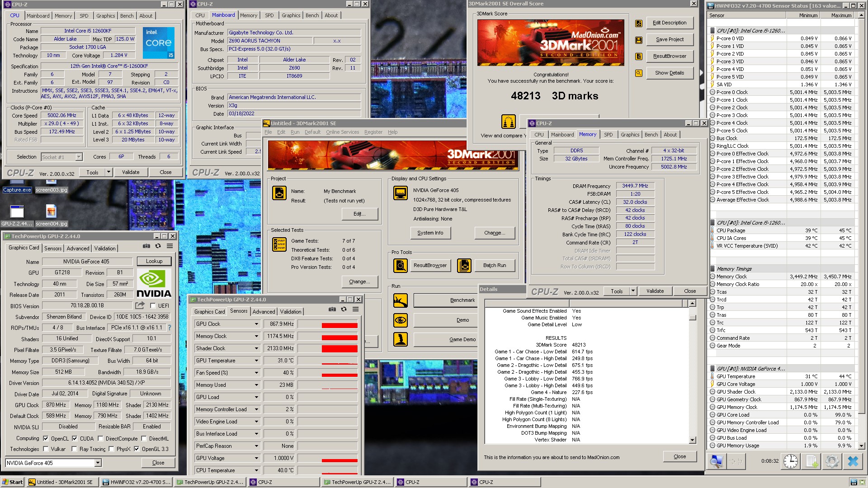
Task: Click the Details list vertical scrollbar thumb
Action: 692,317
